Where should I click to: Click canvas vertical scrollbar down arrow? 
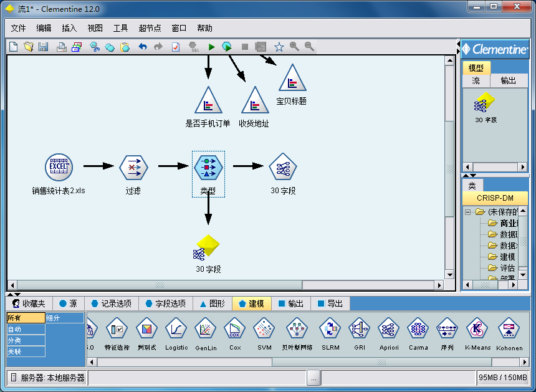click(x=449, y=274)
